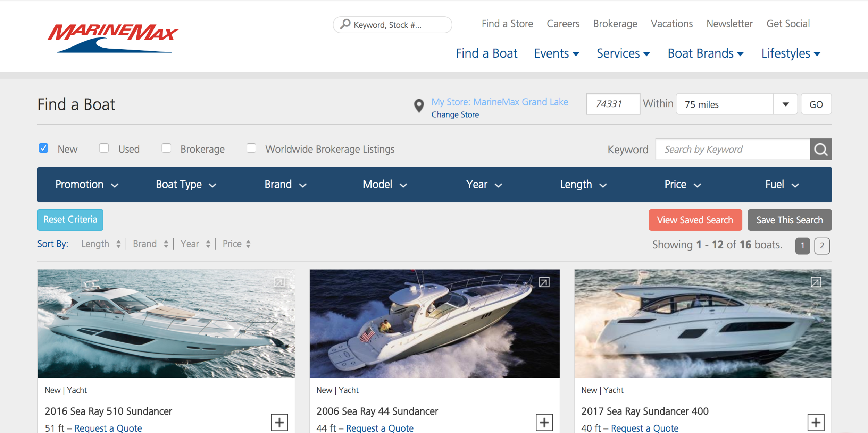This screenshot has height=433, width=868.
Task: Open the Events navigation menu
Action: tap(556, 53)
